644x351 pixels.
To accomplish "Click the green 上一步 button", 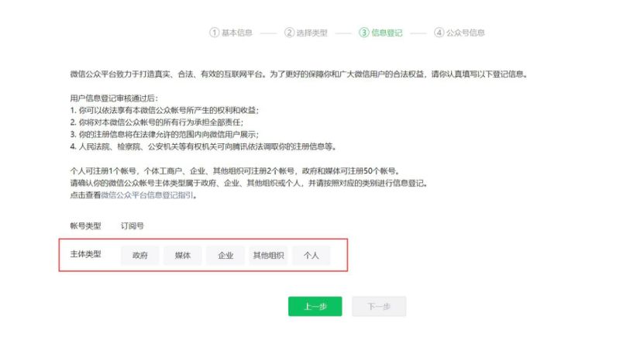I will click(x=315, y=306).
